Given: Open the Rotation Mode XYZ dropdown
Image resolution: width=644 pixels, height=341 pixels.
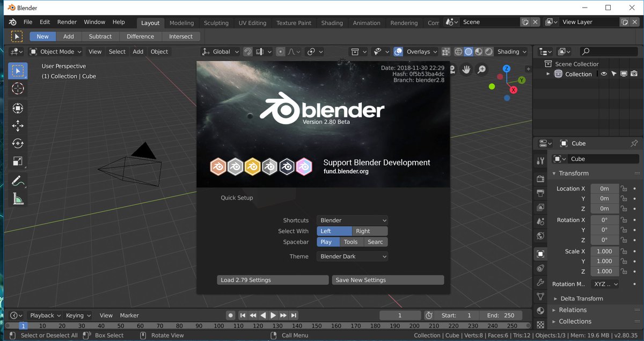Looking at the screenshot, I should 605,284.
